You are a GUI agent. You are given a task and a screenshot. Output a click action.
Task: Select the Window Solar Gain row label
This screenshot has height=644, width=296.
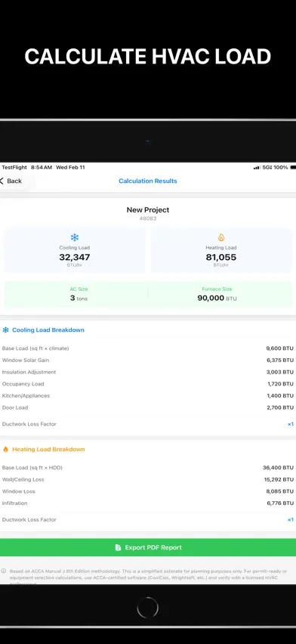(26, 361)
